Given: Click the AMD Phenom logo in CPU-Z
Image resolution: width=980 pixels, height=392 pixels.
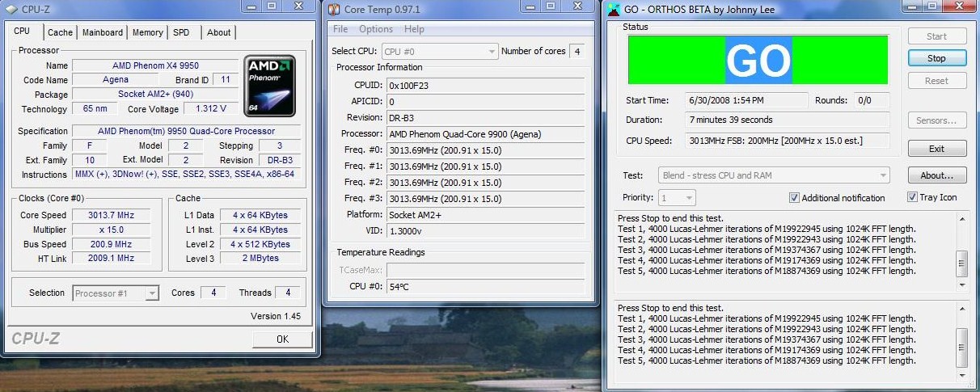Looking at the screenshot, I should (270, 85).
